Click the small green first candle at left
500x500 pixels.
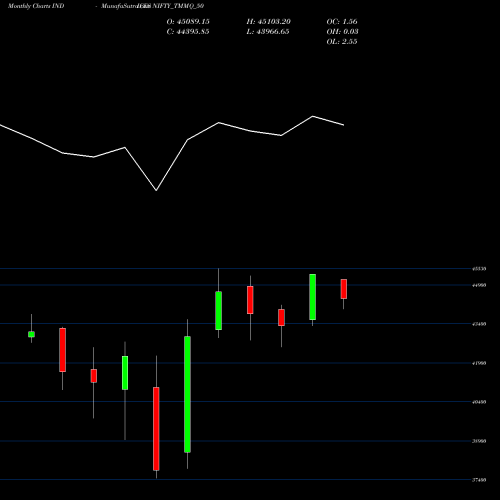[x=31, y=334]
